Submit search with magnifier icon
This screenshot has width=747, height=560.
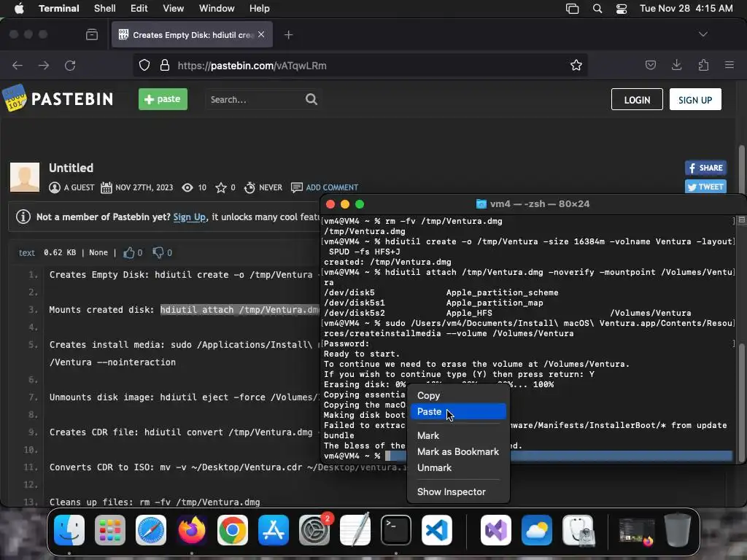[311, 99]
